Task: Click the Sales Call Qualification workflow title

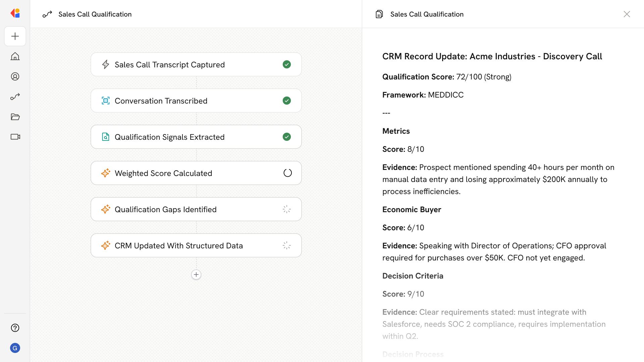Action: click(x=95, y=14)
